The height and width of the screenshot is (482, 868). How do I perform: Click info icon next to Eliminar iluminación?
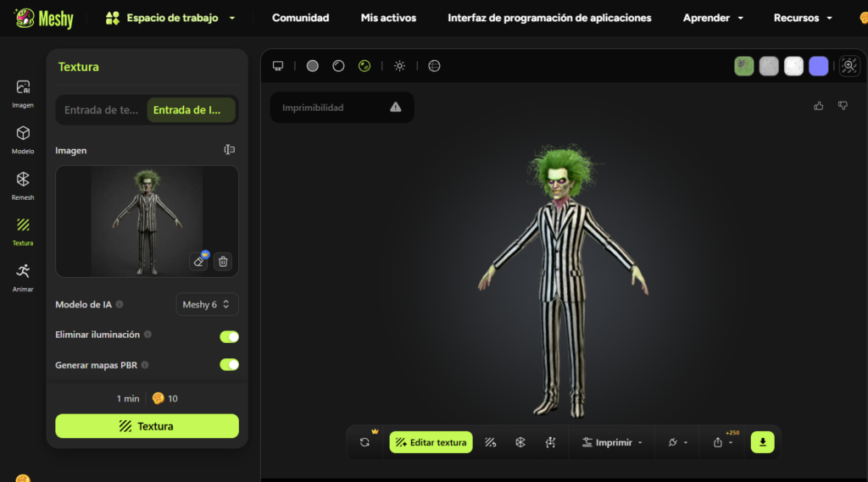coord(147,335)
